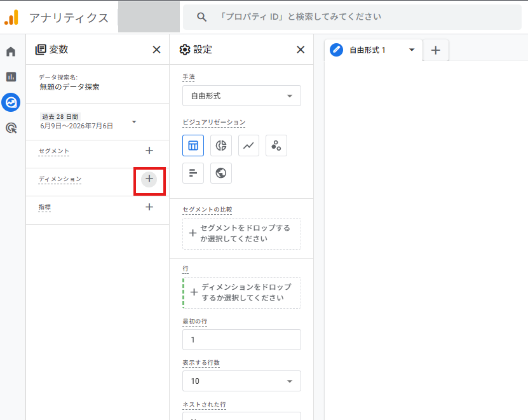Click the 最初の行 label
528x420 pixels.
tap(194, 322)
